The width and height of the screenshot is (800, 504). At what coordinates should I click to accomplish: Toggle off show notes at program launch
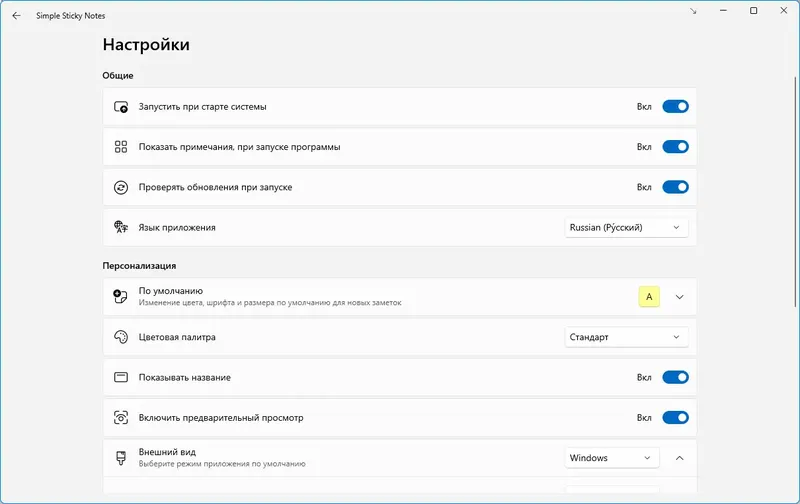coord(675,147)
